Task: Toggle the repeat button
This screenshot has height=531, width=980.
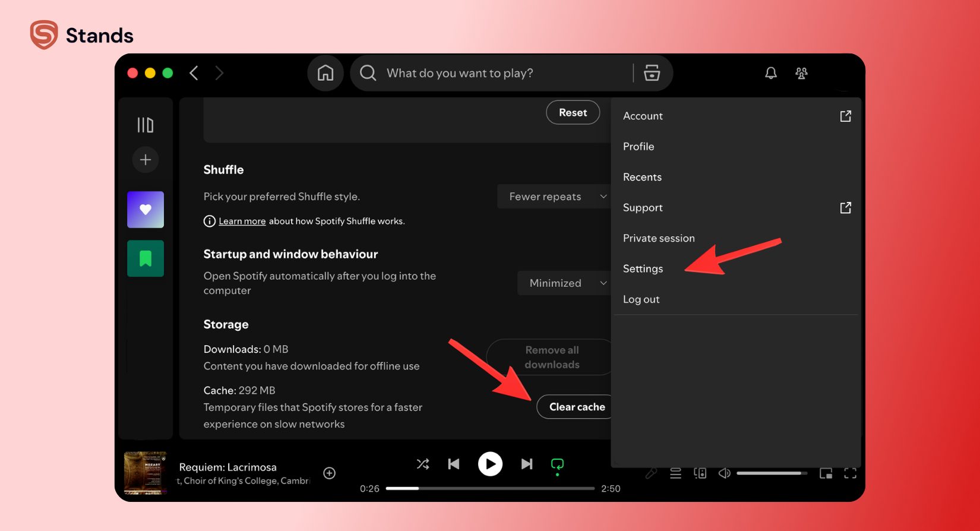Action: pyautogui.click(x=557, y=464)
